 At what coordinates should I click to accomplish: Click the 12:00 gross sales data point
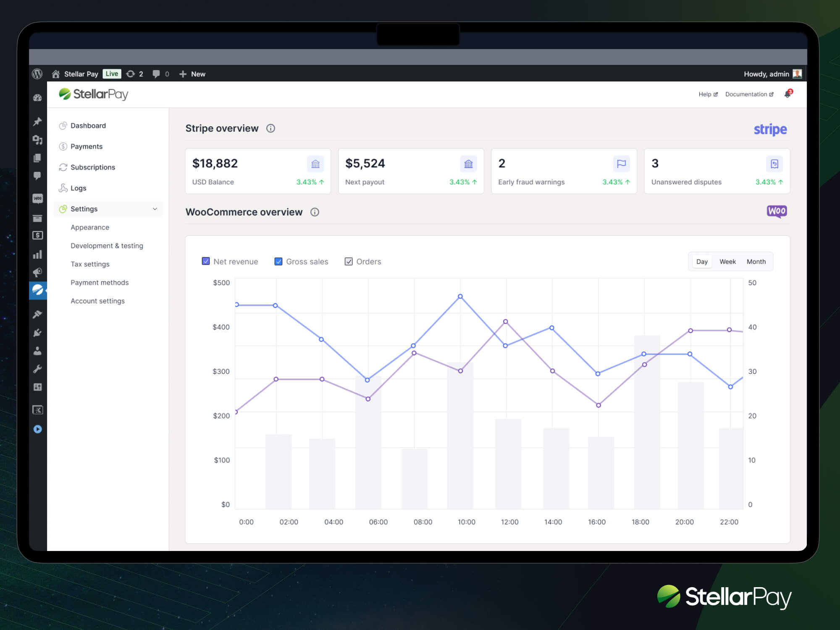(506, 322)
